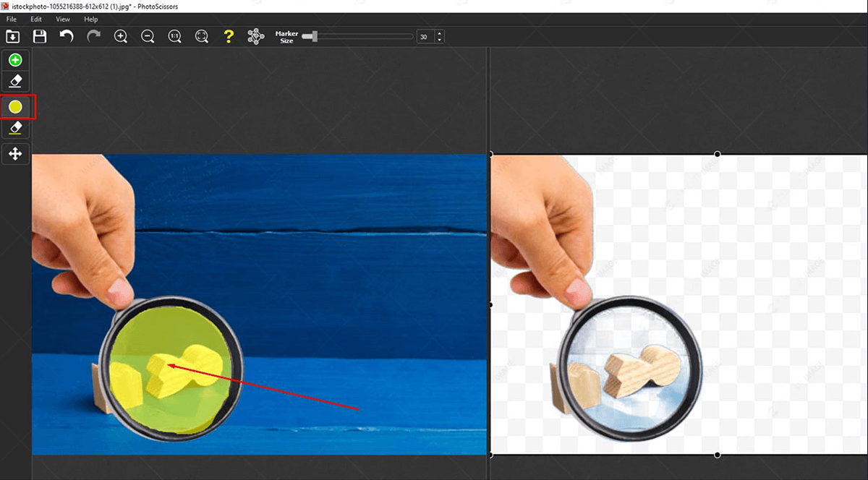Increase marker size with the up stepper arrow
The height and width of the screenshot is (480, 868).
[x=439, y=33]
